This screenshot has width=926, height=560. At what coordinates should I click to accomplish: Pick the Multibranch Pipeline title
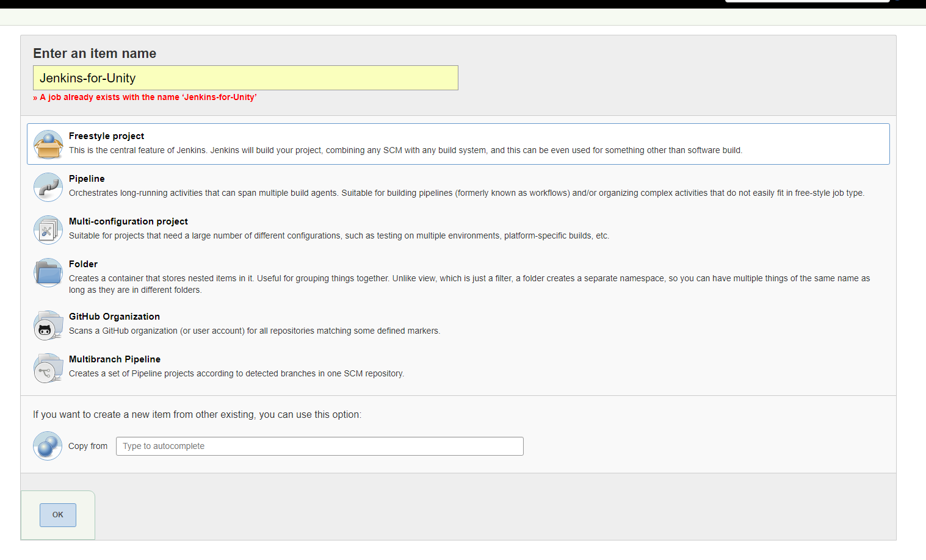pos(115,359)
